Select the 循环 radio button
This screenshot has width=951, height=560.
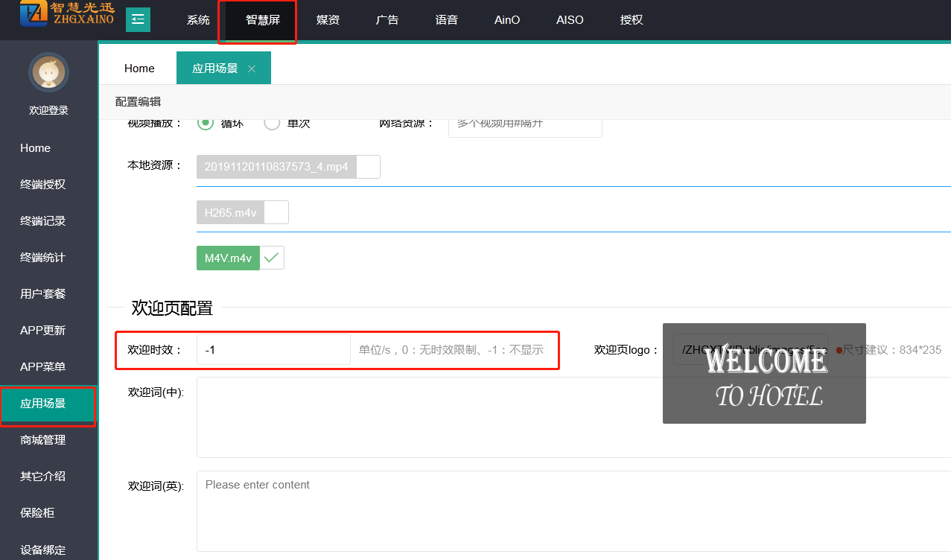pyautogui.click(x=206, y=123)
